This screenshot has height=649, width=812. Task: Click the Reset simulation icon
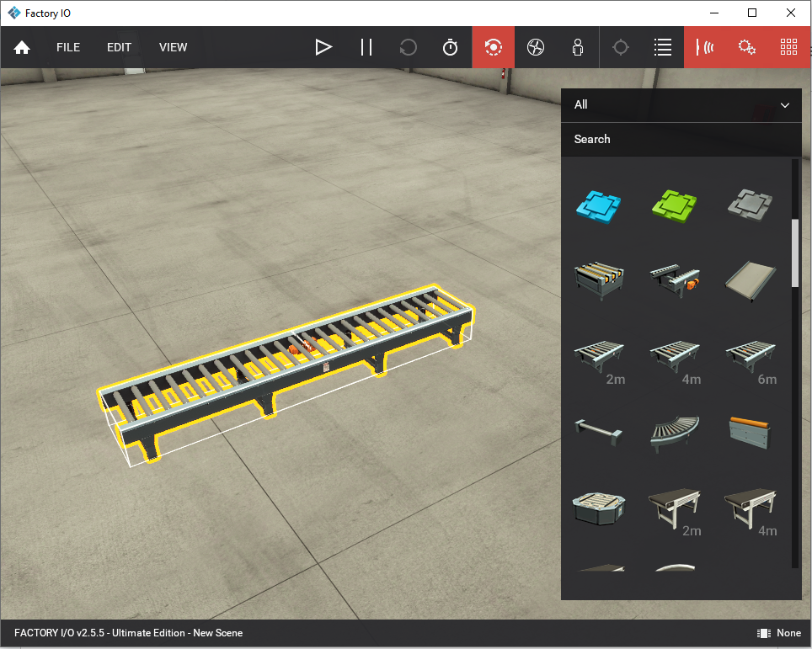[x=409, y=47]
